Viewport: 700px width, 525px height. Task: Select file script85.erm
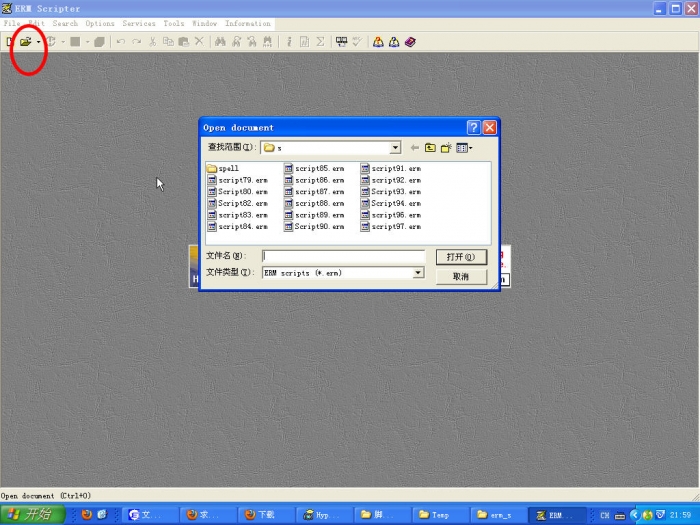click(314, 168)
